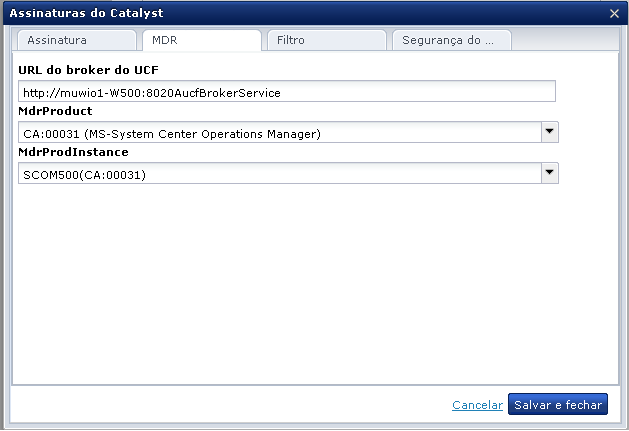
Task: Click the MdrProdInstance label
Action: [x=73, y=152]
